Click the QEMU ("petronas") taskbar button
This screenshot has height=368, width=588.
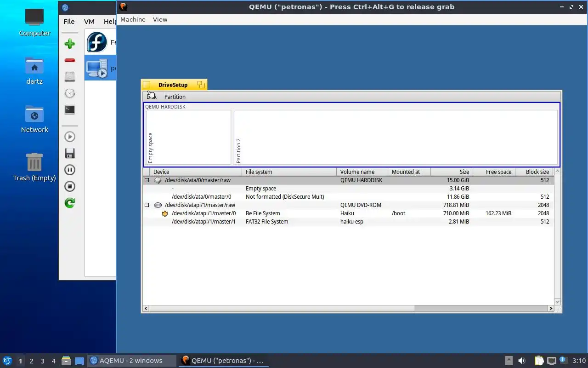point(224,361)
